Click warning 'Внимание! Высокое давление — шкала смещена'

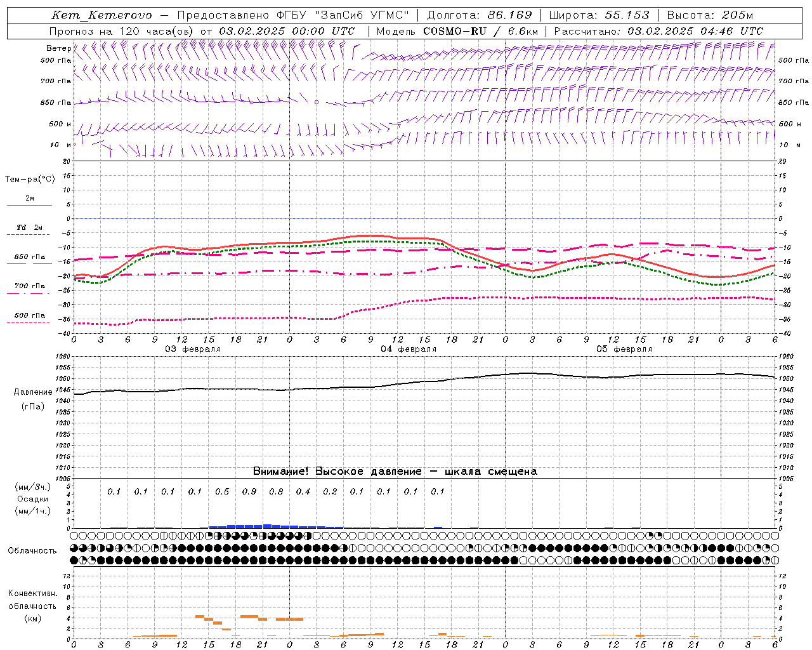(x=395, y=472)
